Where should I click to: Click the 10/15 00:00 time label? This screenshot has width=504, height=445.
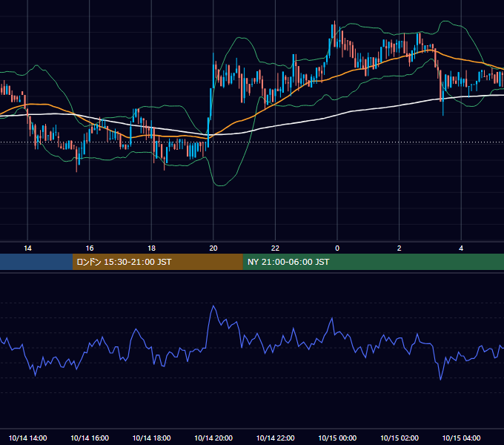(x=337, y=438)
